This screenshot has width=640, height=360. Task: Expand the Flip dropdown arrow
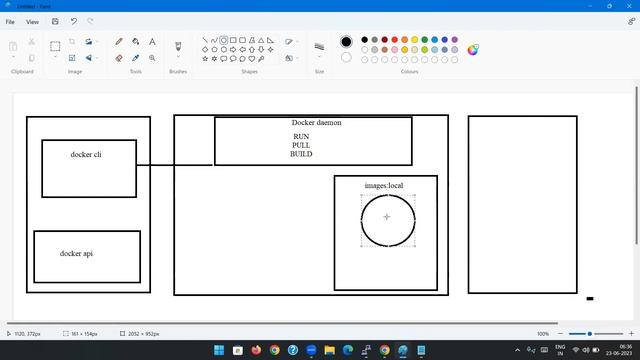point(97,58)
